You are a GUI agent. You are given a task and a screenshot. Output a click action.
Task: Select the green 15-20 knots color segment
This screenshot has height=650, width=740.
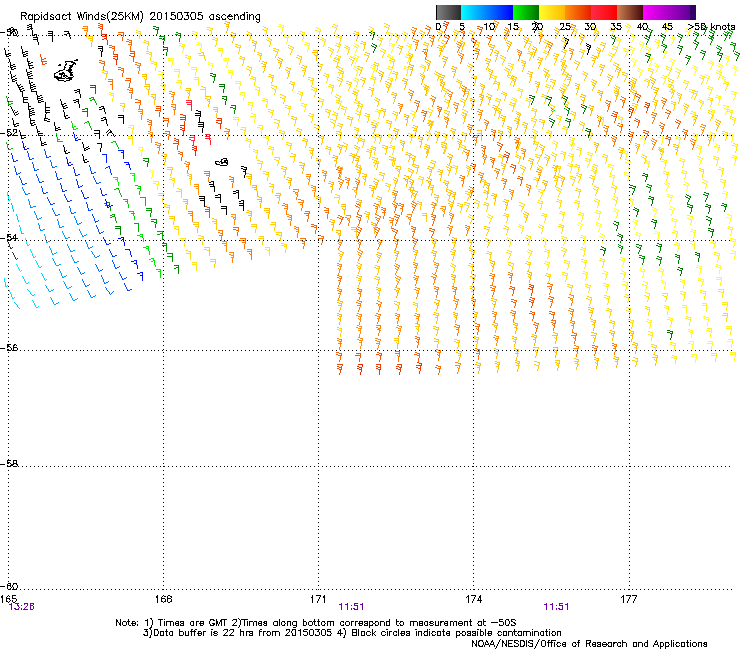tap(526, 12)
